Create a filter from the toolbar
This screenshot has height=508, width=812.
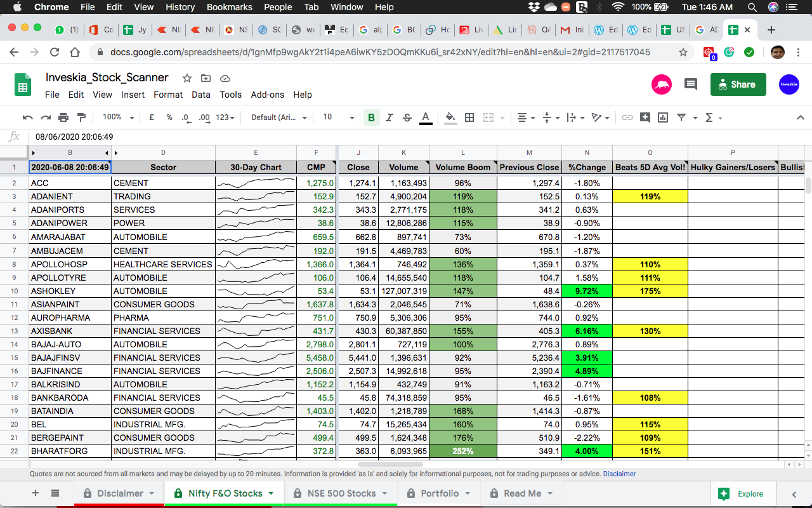681,117
